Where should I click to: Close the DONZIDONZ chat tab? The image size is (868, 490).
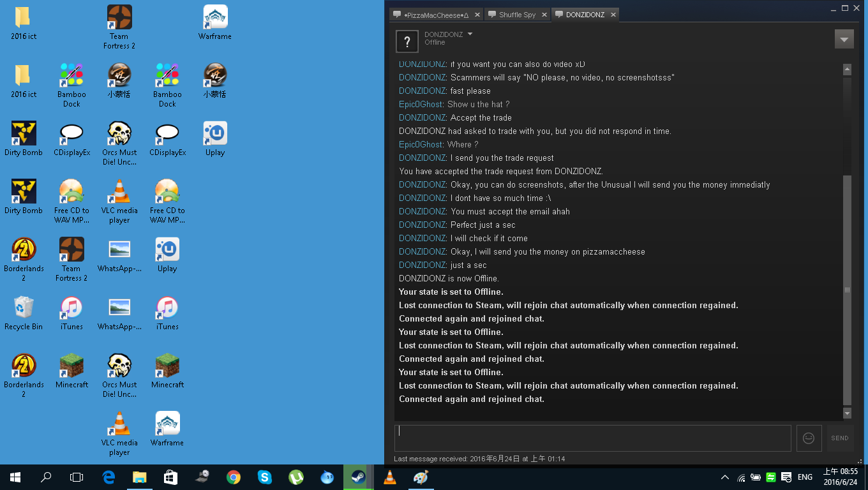coord(613,15)
